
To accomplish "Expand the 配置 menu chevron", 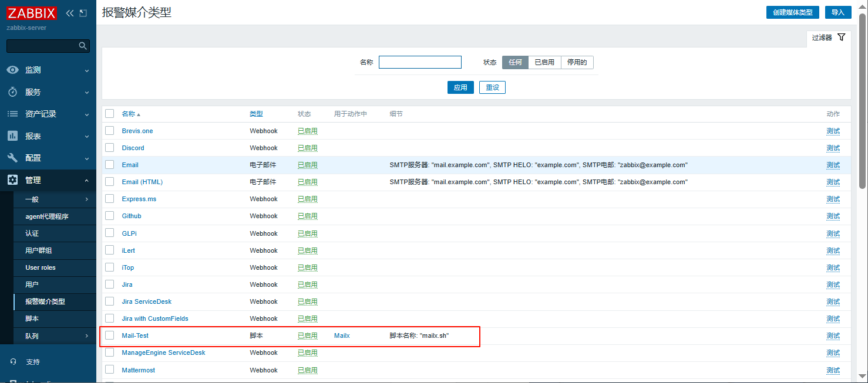I will pos(87,158).
